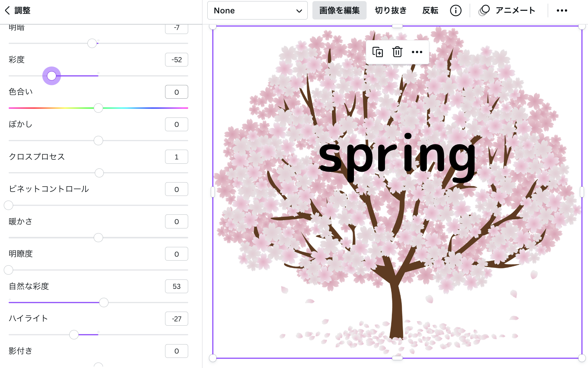Click the left-edge image resize handle
Screen dimensions: 588x368
pyautogui.click(x=213, y=192)
